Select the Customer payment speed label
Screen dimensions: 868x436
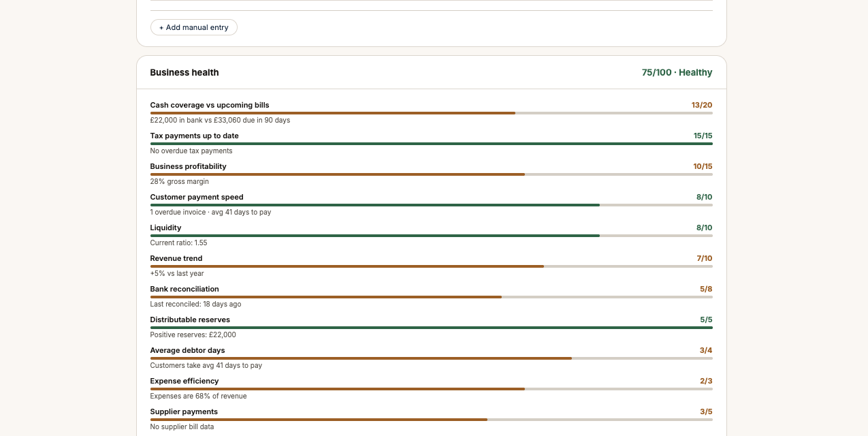point(197,197)
